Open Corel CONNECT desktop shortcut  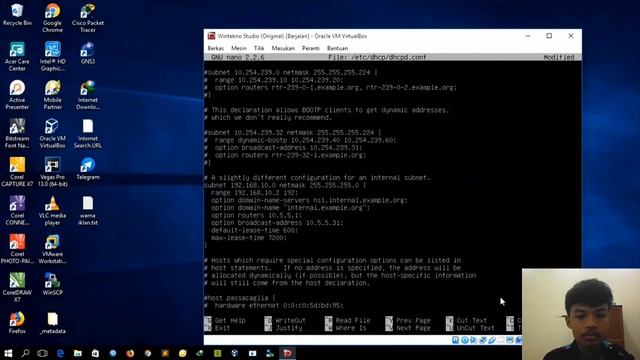coord(17,210)
